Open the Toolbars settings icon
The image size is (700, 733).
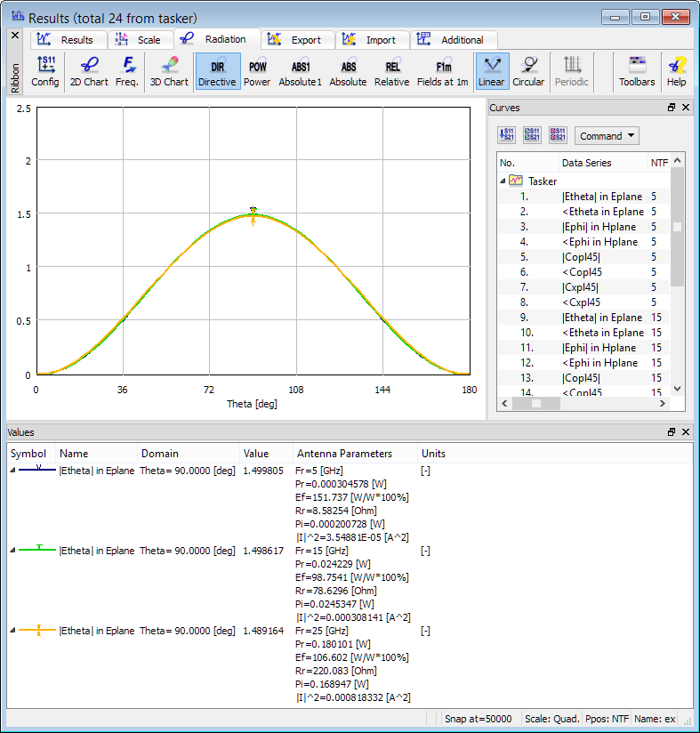637,71
